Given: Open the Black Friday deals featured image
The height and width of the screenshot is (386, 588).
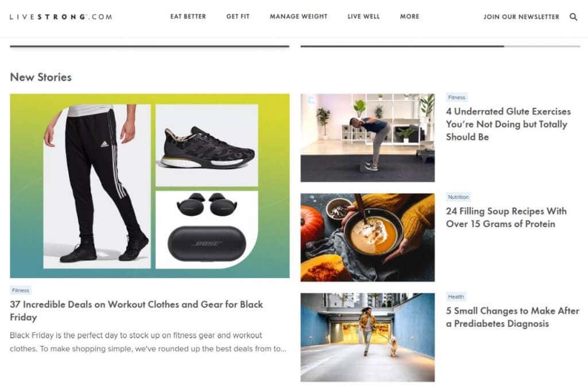Looking at the screenshot, I should [x=150, y=186].
